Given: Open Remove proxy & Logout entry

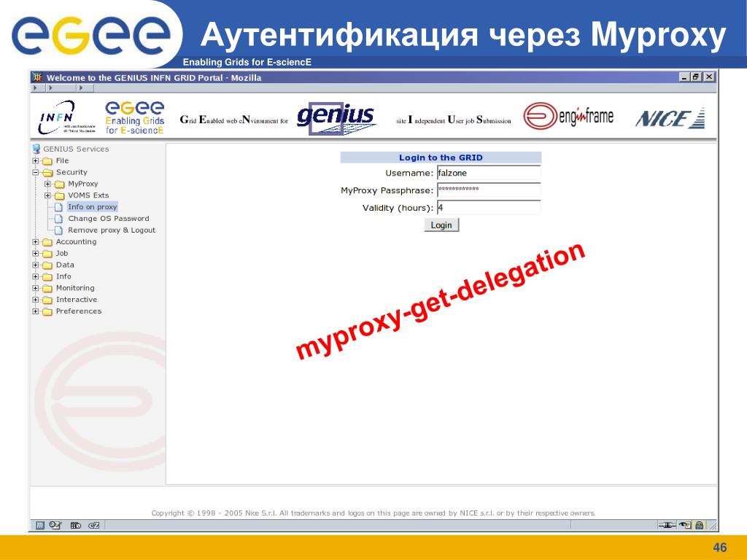Looking at the screenshot, I should (x=112, y=230).
